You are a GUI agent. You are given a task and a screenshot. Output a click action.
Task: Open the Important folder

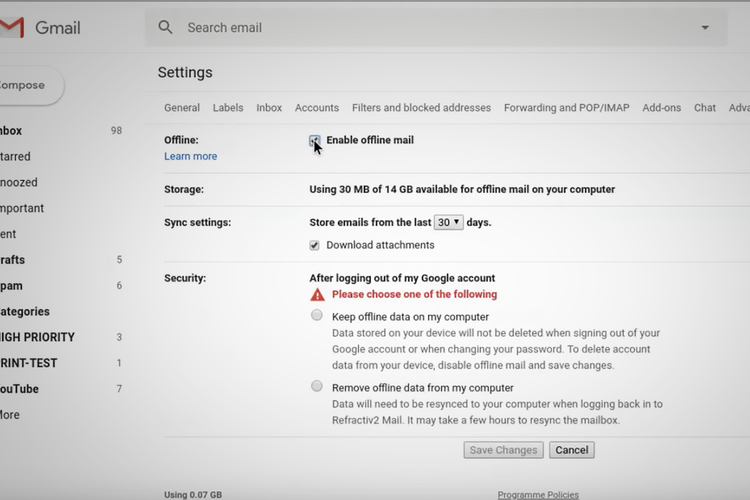pyautogui.click(x=22, y=208)
